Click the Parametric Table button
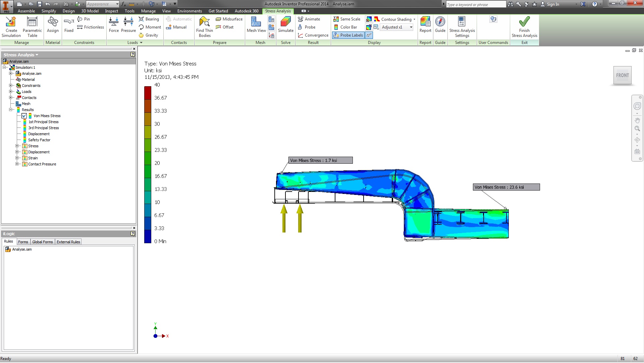Image resolution: width=644 pixels, height=363 pixels. point(32,26)
